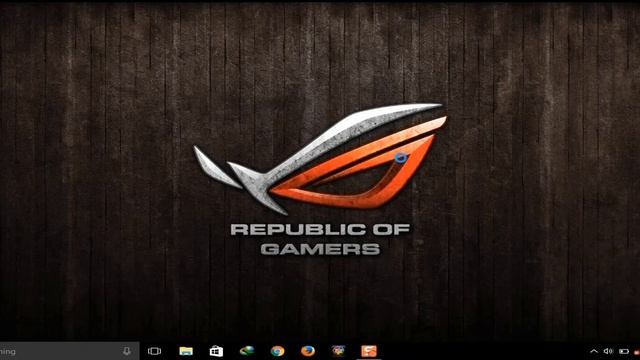Focus the taskbar search box
The height and width of the screenshot is (360, 640).
pyautogui.click(x=69, y=351)
